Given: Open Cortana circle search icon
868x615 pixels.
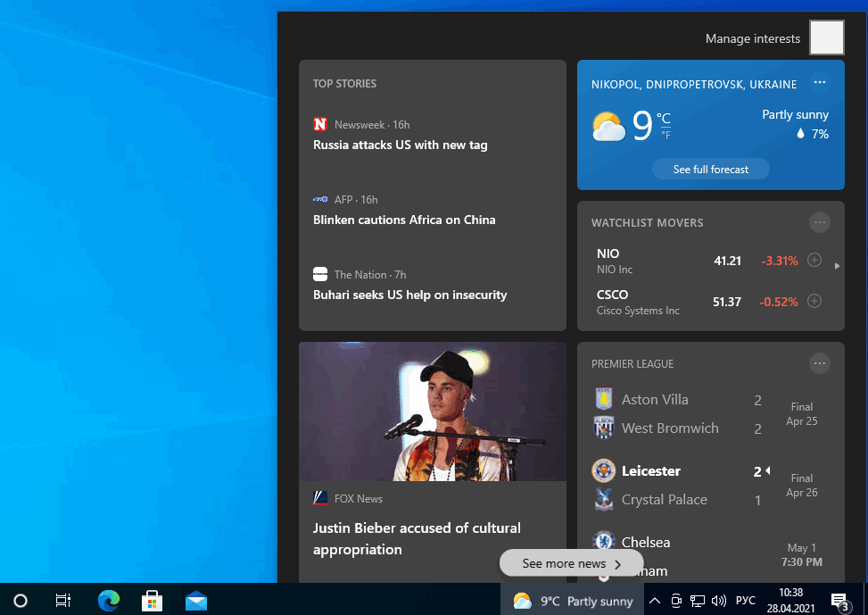Looking at the screenshot, I should coord(21,601).
